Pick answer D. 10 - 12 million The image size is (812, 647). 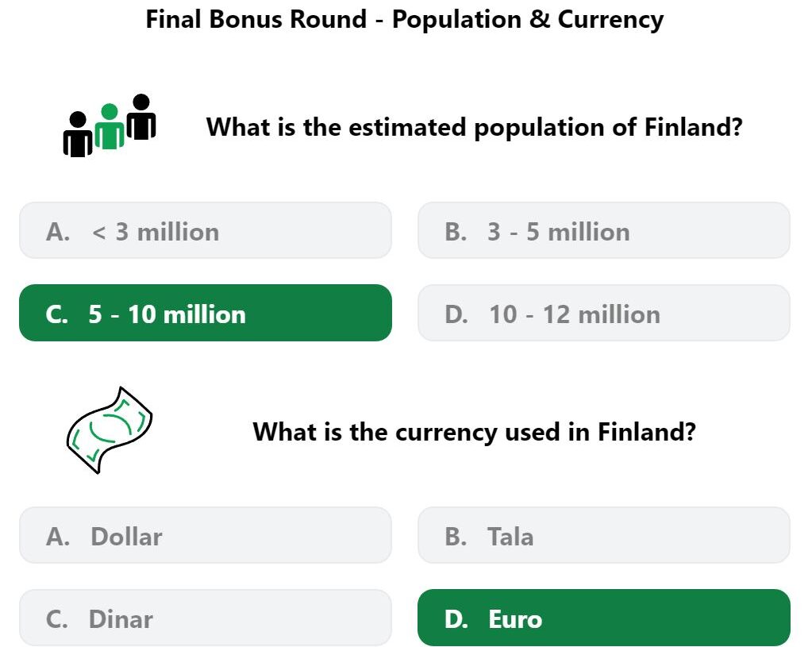604,313
